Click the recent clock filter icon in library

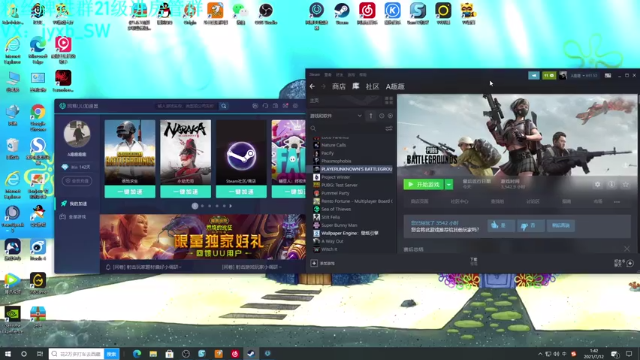coord(382,116)
